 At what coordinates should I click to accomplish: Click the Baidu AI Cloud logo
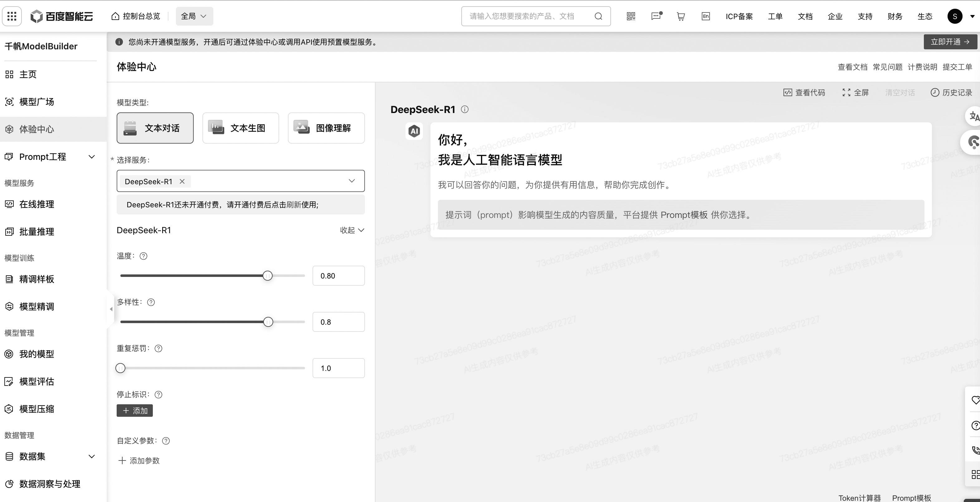pos(62,16)
